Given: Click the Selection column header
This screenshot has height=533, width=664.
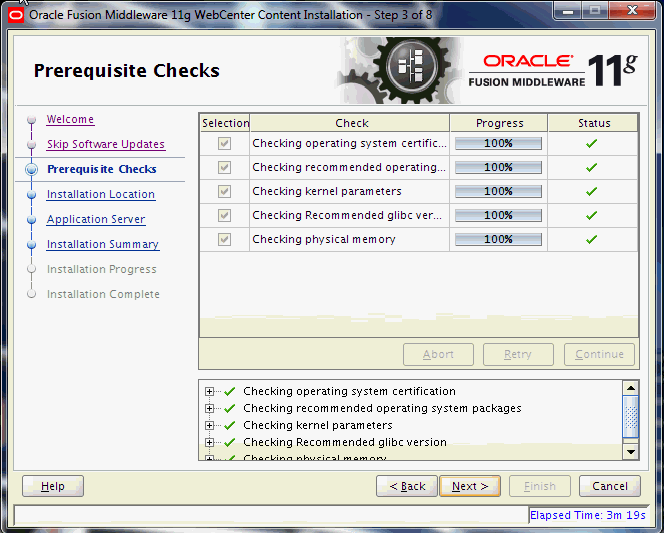Looking at the screenshot, I should coord(225,123).
